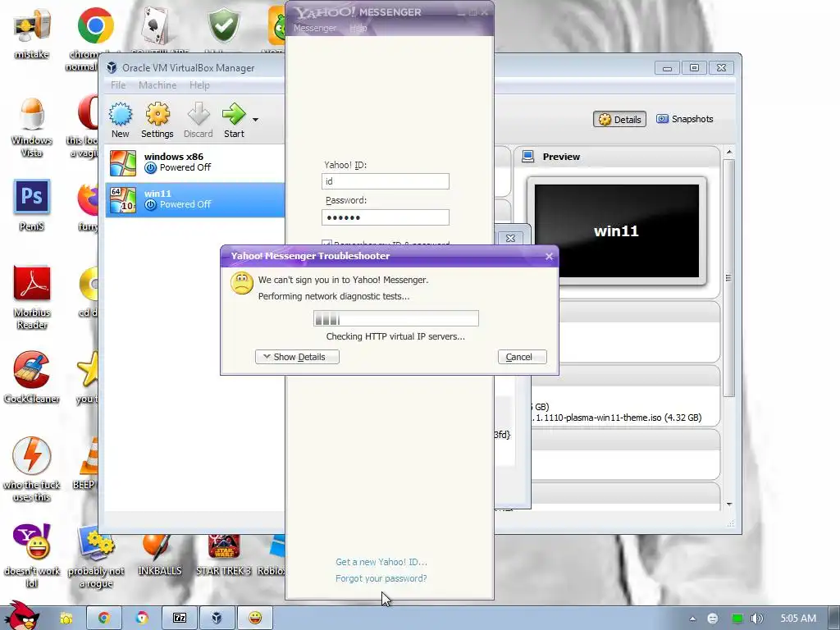
Task: Click the smiley face tray icon
Action: point(713,619)
